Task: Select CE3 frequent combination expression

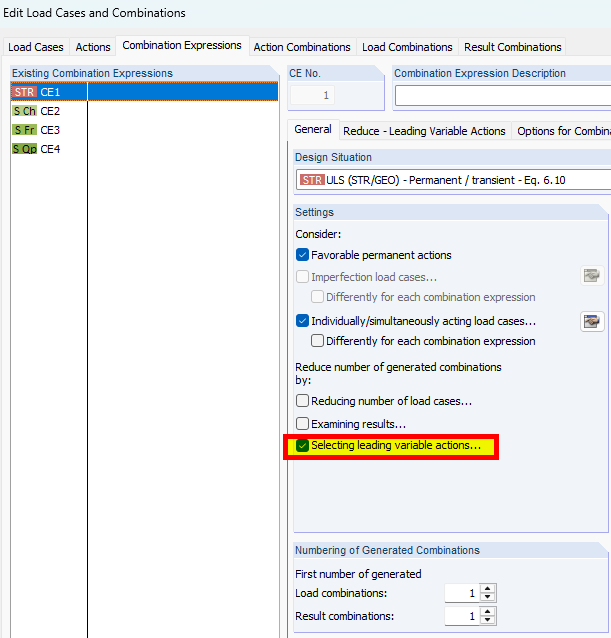Action: click(144, 130)
